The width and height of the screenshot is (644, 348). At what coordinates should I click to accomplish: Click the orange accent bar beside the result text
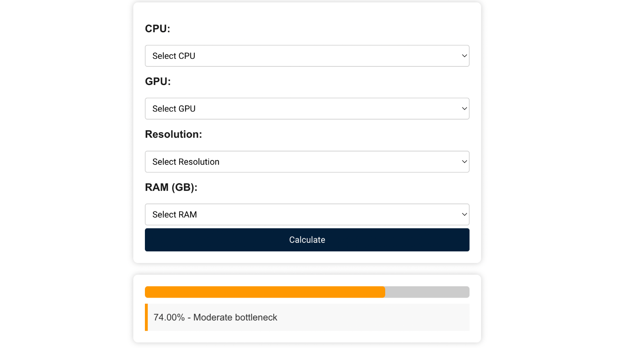[x=146, y=317]
